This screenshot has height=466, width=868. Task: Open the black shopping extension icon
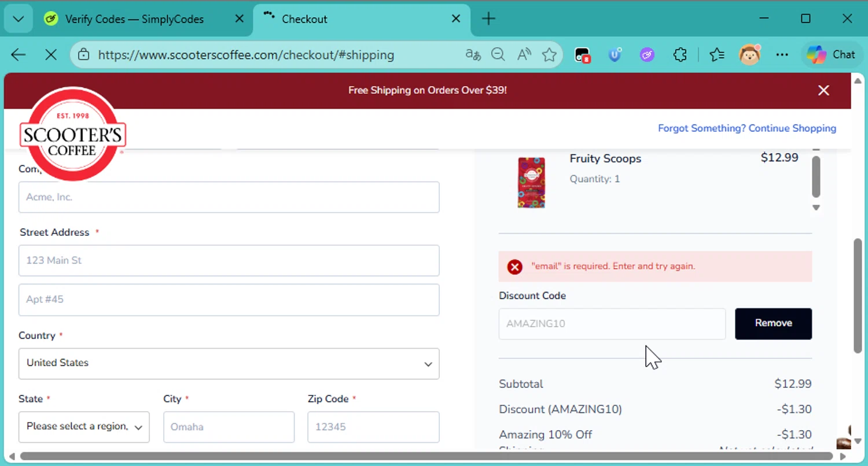coord(582,56)
